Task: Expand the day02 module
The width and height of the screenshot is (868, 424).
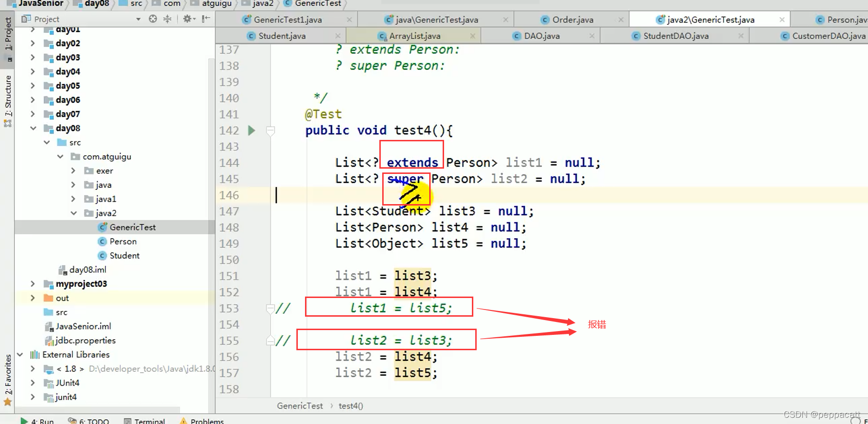Action: click(x=33, y=43)
